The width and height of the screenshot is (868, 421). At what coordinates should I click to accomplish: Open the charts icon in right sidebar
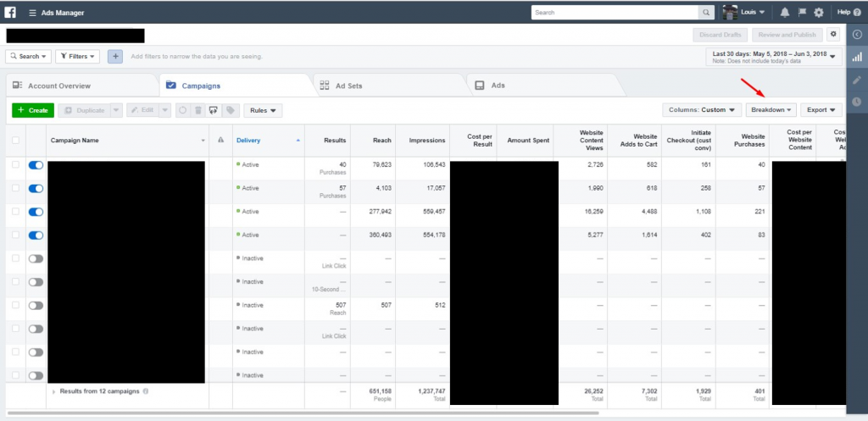(857, 57)
